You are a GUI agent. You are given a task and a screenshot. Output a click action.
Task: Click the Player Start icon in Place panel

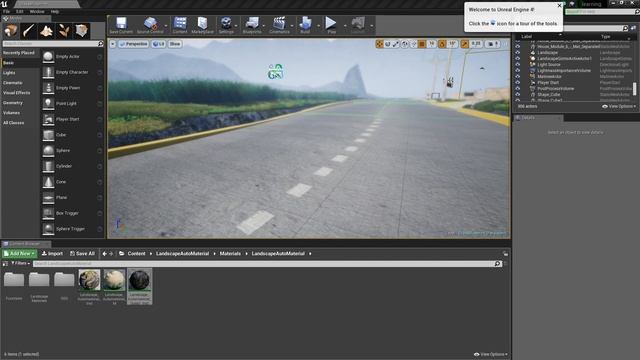click(x=48, y=119)
